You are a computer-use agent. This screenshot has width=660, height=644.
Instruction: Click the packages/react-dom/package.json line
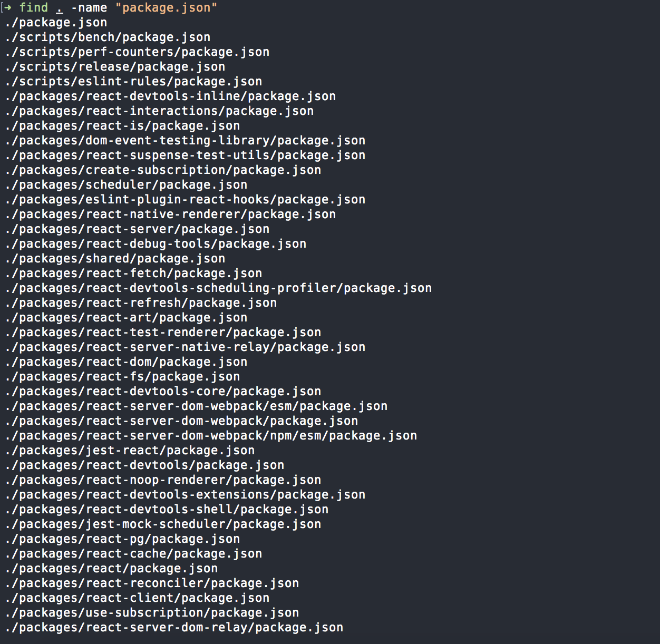coord(126,362)
